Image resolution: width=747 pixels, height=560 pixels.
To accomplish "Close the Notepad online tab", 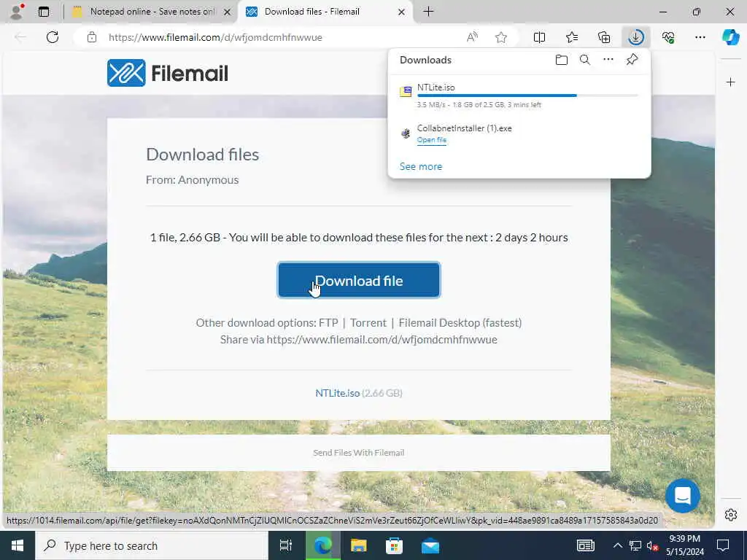I will coord(228,12).
